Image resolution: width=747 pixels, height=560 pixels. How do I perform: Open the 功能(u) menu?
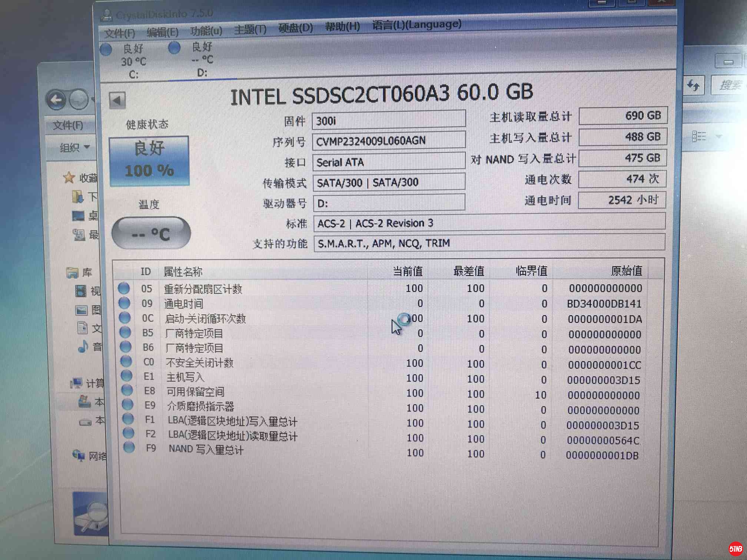coord(206,31)
